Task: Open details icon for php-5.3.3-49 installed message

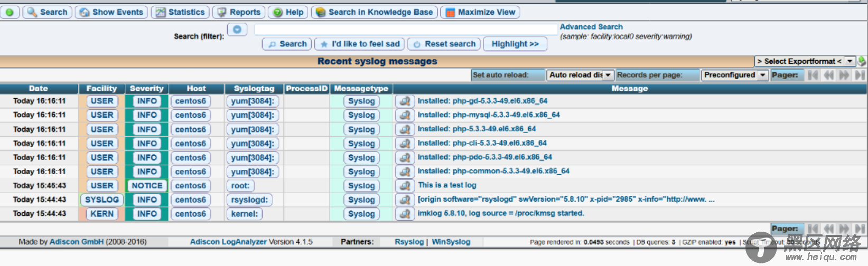Action: [405, 129]
